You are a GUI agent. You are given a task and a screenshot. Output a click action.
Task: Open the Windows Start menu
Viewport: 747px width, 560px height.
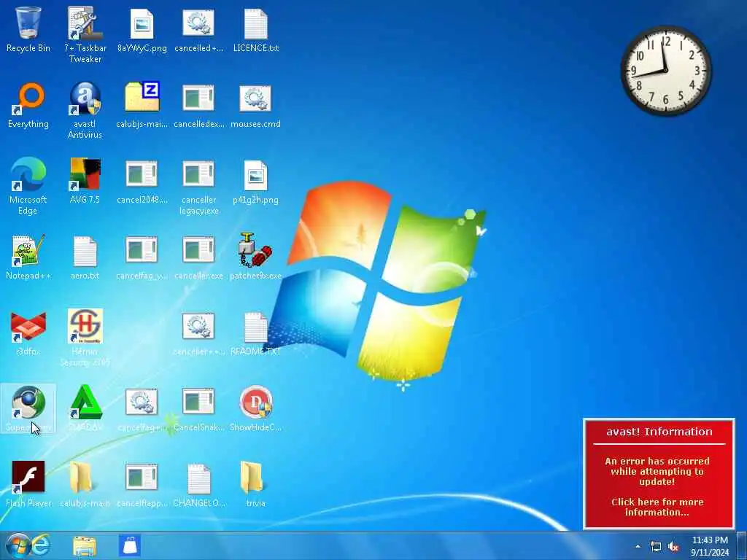pyautogui.click(x=18, y=546)
